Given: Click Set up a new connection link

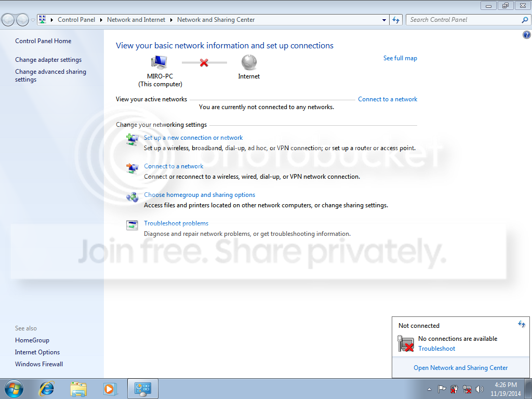Looking at the screenshot, I should [x=193, y=138].
